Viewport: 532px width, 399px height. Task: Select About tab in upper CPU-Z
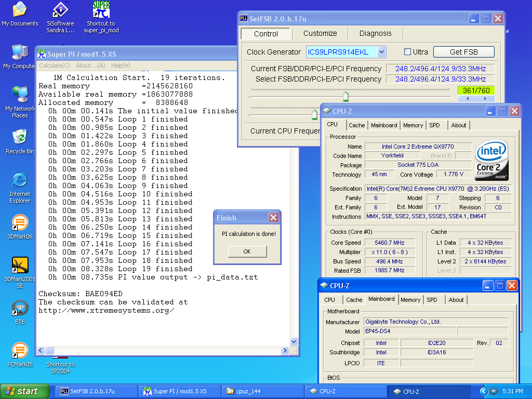coord(458,125)
